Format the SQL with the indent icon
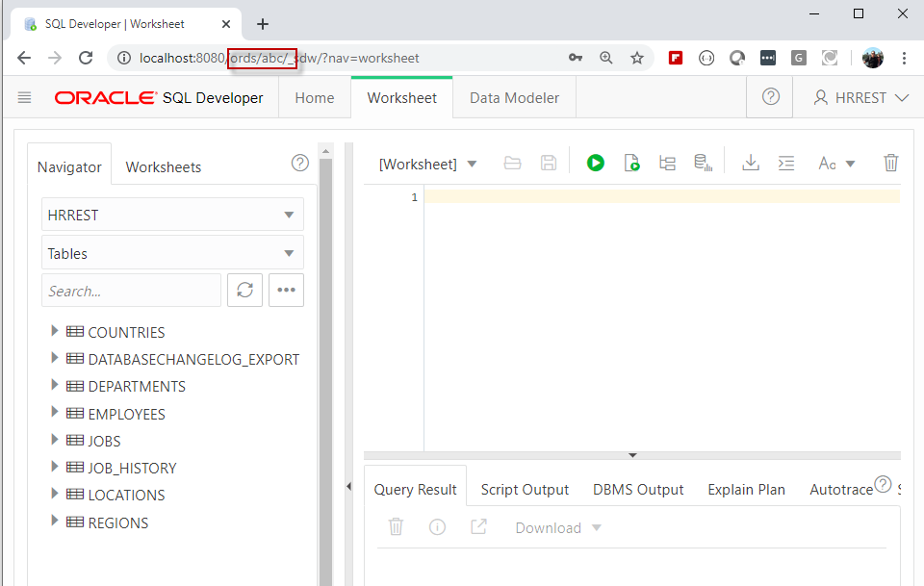The image size is (924, 586). 786,164
